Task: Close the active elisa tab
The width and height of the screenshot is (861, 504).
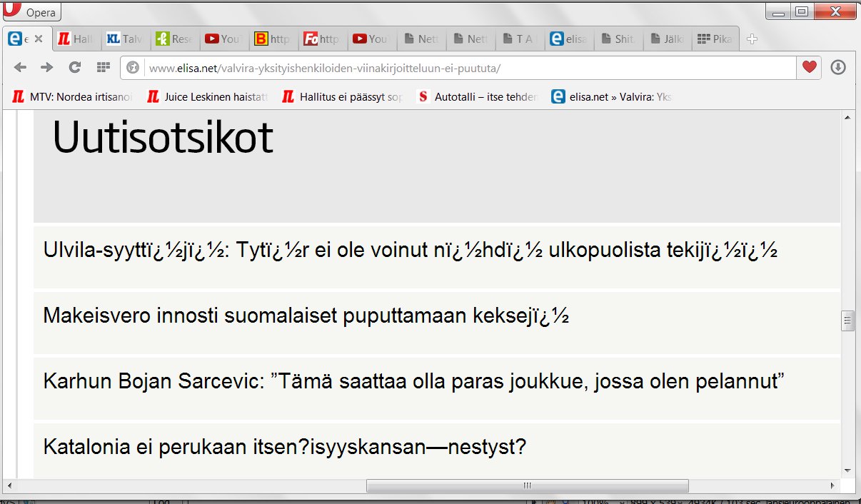Action: pos(39,39)
